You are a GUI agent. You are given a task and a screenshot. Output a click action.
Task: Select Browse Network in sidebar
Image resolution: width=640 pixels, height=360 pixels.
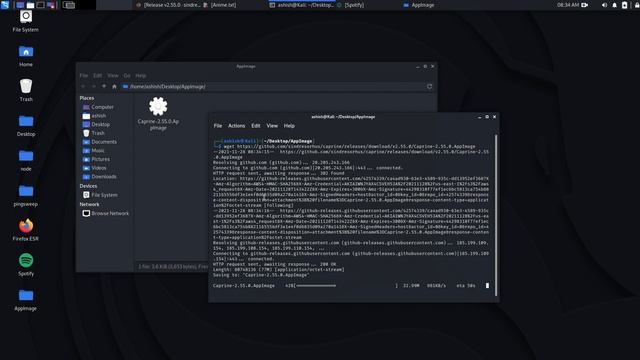point(106,213)
